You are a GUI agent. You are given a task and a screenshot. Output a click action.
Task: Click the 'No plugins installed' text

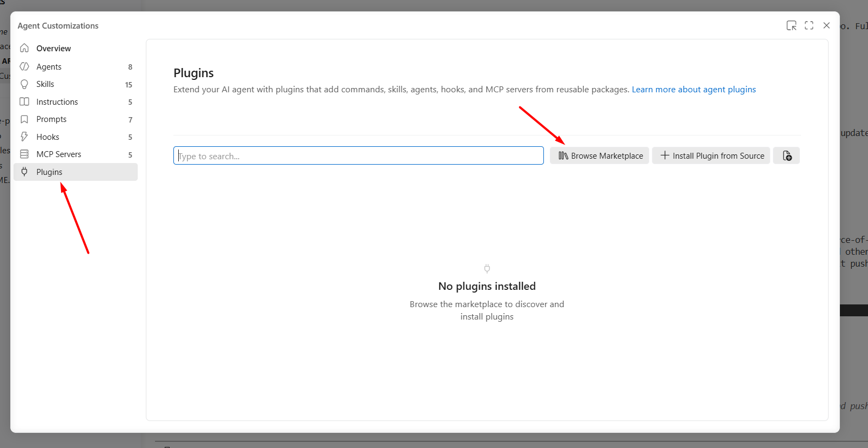pos(487,286)
